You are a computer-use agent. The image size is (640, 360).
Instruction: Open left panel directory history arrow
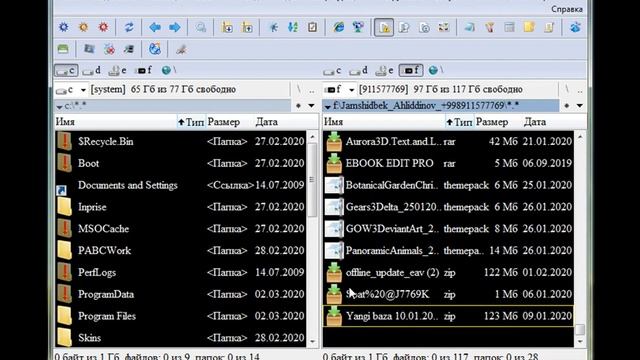coord(311,106)
